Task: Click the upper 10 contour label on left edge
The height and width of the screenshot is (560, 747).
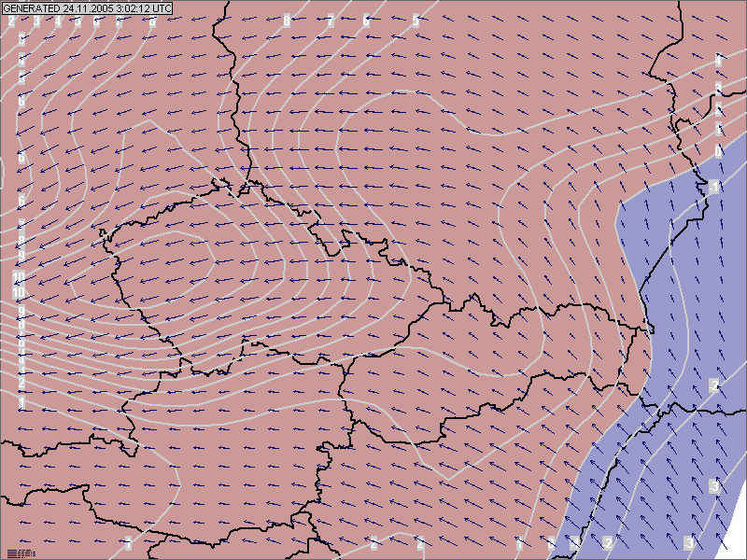Action: (x=19, y=278)
